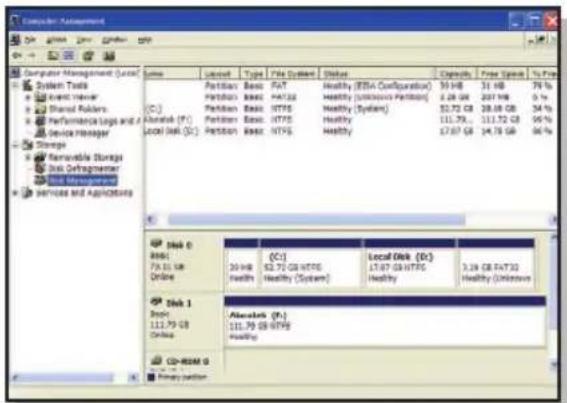Image resolution: width=567 pixels, height=403 pixels.
Task: Sort by the Layout column header
Action: 220,73
